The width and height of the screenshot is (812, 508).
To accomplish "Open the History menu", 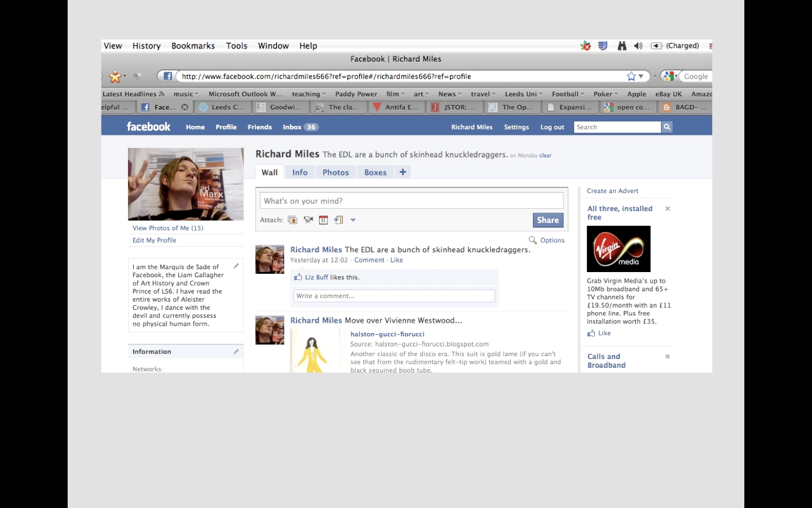I will coord(147,46).
